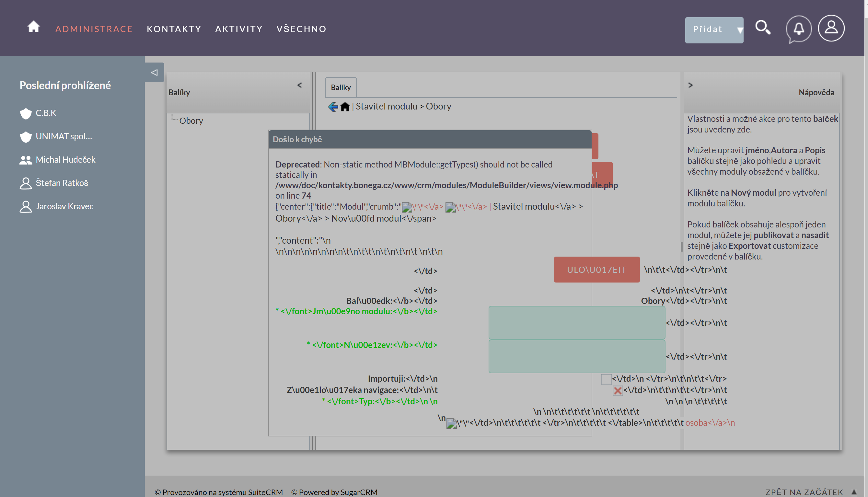868x497 pixels.
Task: Click the red X icon in form
Action: pyautogui.click(x=617, y=390)
